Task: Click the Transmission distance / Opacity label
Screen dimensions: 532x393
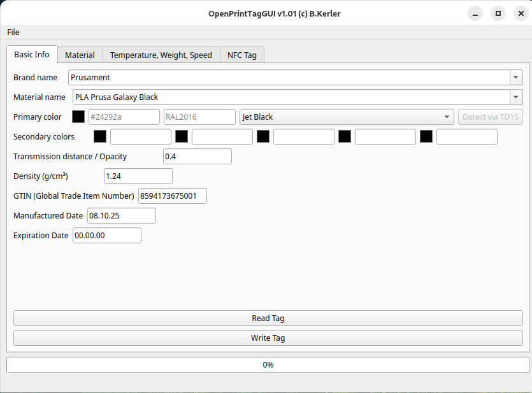Action: (x=70, y=156)
